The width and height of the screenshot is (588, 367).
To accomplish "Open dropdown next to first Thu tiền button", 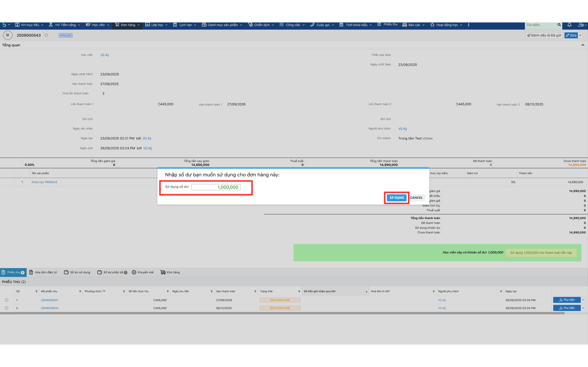I will 583,300.
